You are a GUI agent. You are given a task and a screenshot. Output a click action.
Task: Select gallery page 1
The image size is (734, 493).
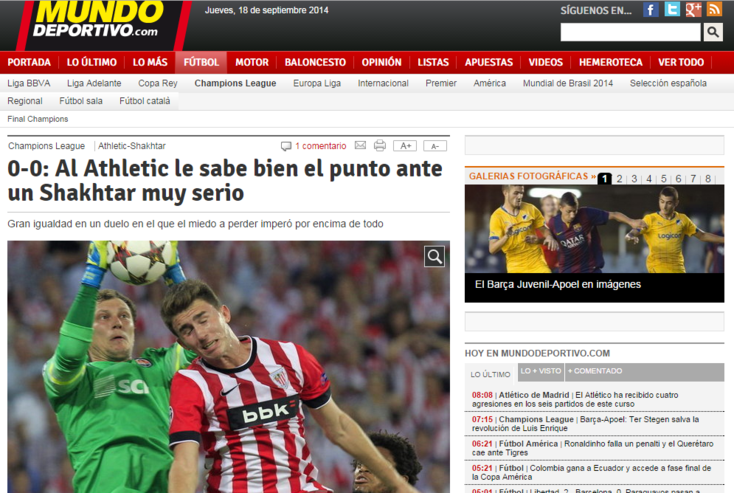604,179
